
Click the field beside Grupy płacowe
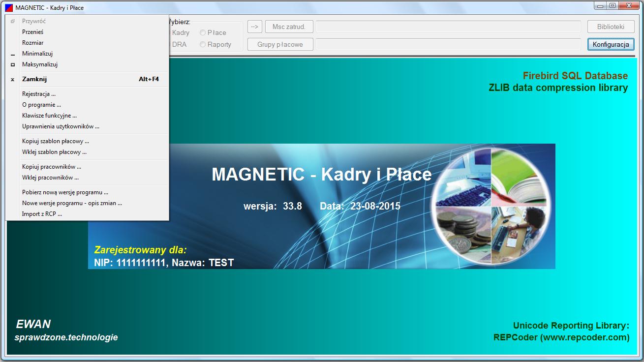(x=448, y=44)
